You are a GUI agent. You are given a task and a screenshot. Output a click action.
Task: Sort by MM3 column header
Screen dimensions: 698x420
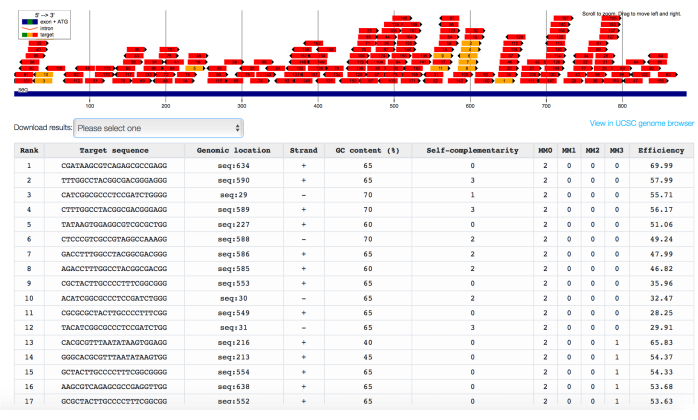pos(617,151)
